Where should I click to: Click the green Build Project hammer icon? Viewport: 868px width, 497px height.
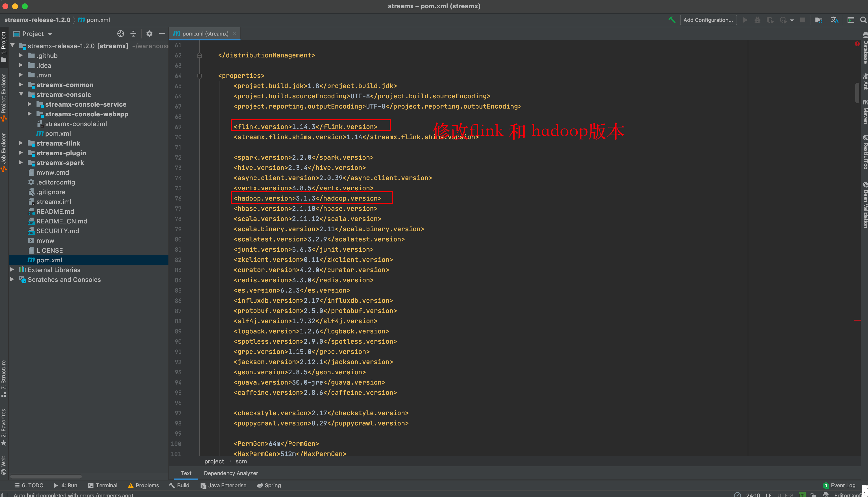click(672, 20)
